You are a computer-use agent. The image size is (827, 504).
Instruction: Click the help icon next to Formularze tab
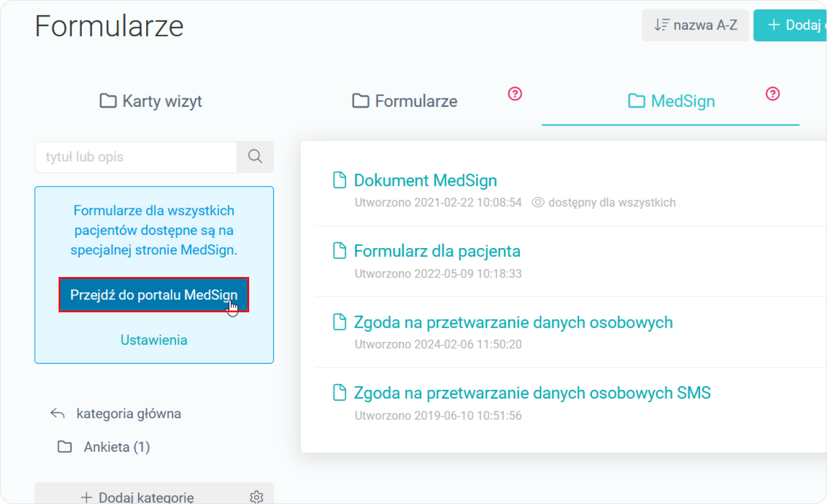pos(515,94)
